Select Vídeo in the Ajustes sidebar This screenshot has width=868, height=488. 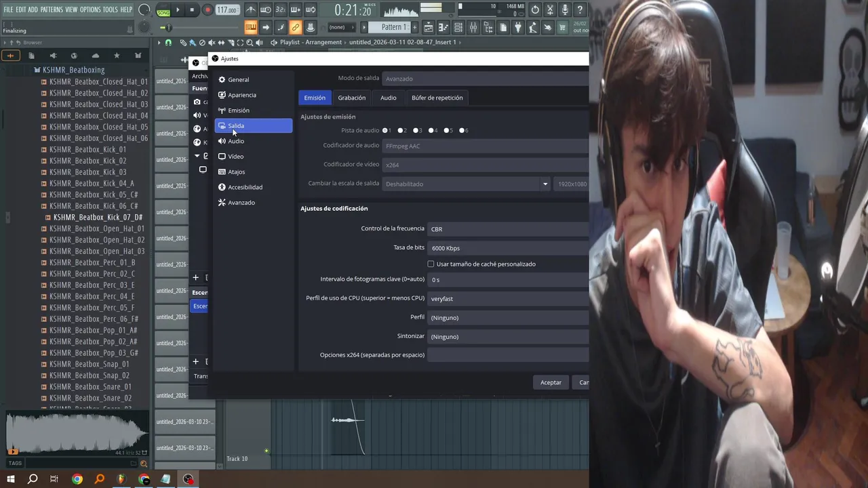[254, 157]
